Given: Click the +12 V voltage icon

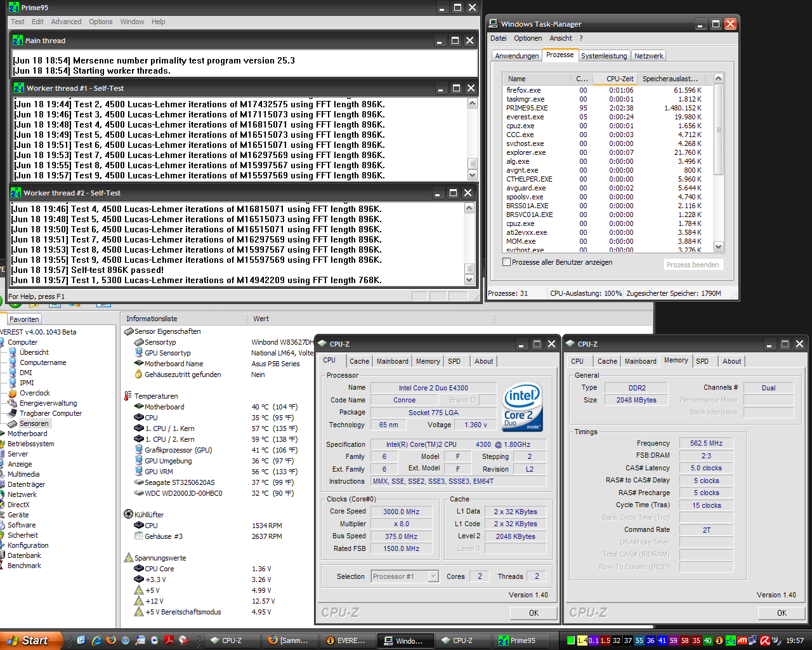Looking at the screenshot, I should coord(139,601).
